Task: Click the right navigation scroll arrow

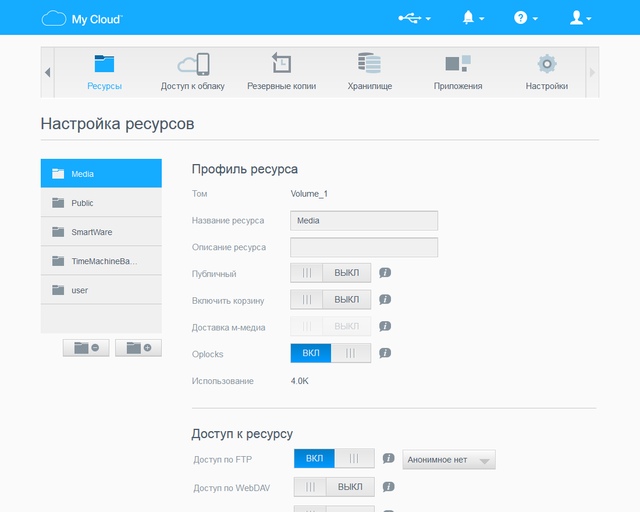Action: tap(592, 72)
